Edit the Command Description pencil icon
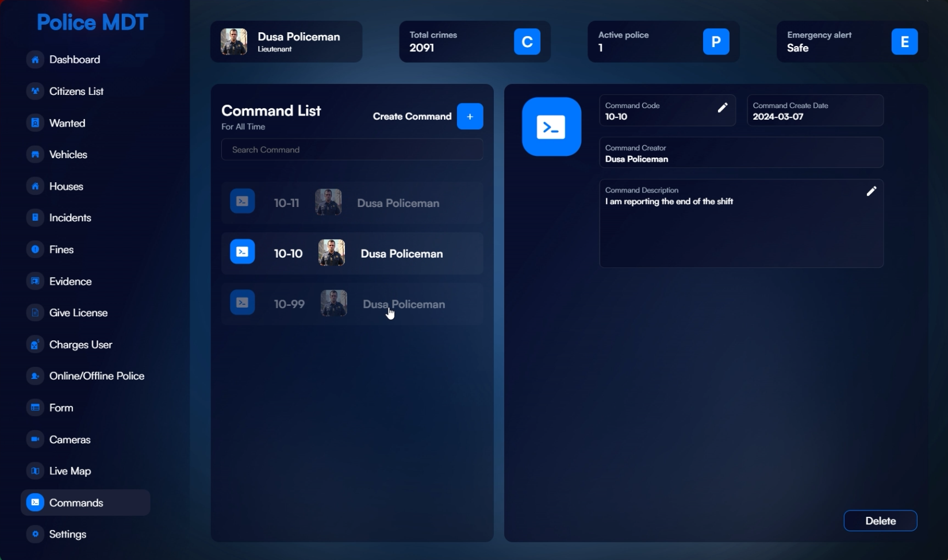This screenshot has width=948, height=560. coord(871,191)
